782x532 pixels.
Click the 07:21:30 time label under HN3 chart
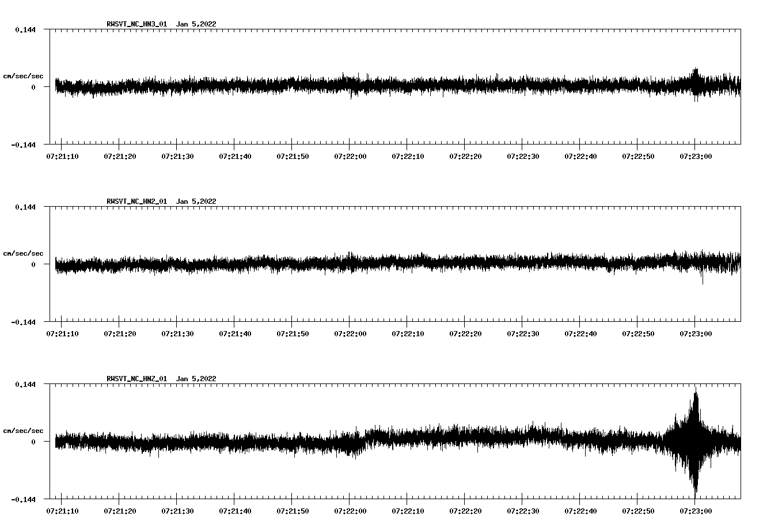[177, 156]
